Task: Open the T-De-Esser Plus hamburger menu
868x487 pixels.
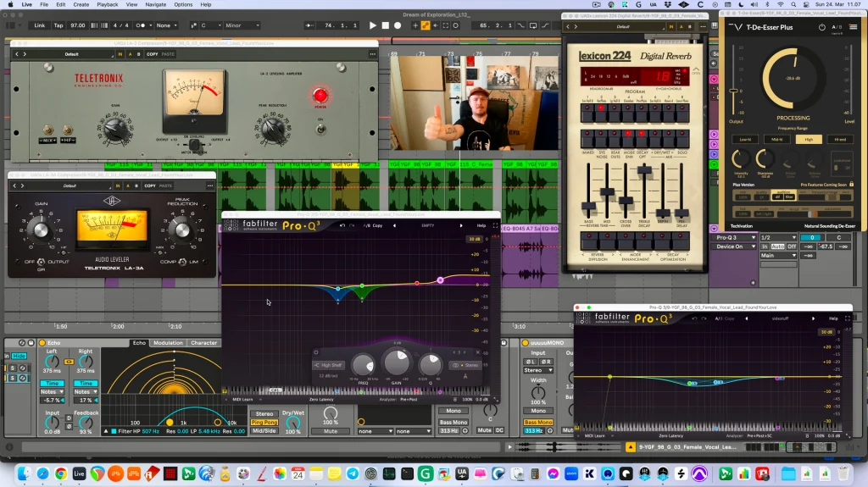Action: (853, 27)
